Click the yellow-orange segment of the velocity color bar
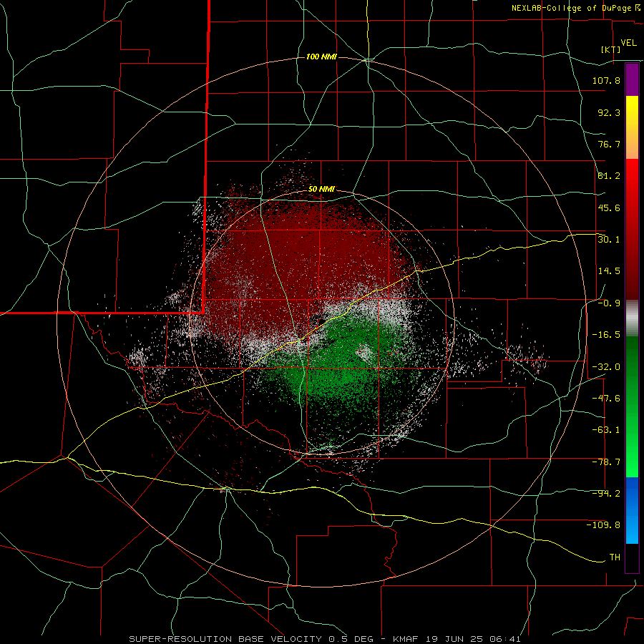Image resolution: width=644 pixels, height=644 pixels. point(632,127)
